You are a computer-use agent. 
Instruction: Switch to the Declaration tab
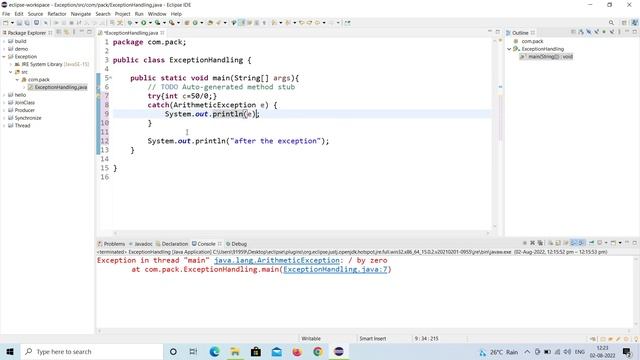[172, 244]
